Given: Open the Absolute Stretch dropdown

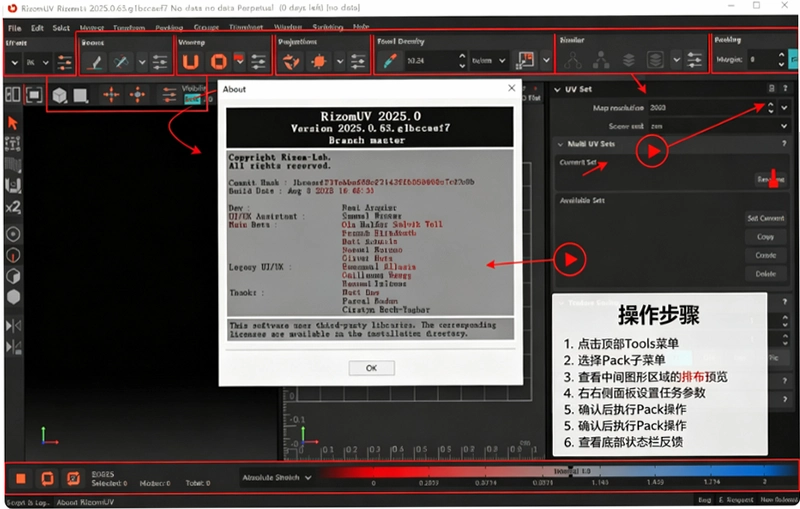Looking at the screenshot, I should [x=277, y=478].
